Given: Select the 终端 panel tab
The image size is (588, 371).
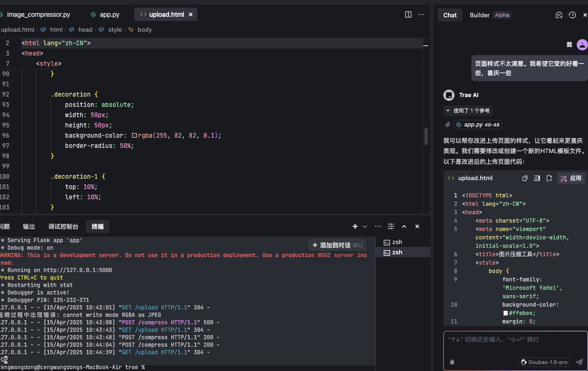Looking at the screenshot, I should (98, 226).
